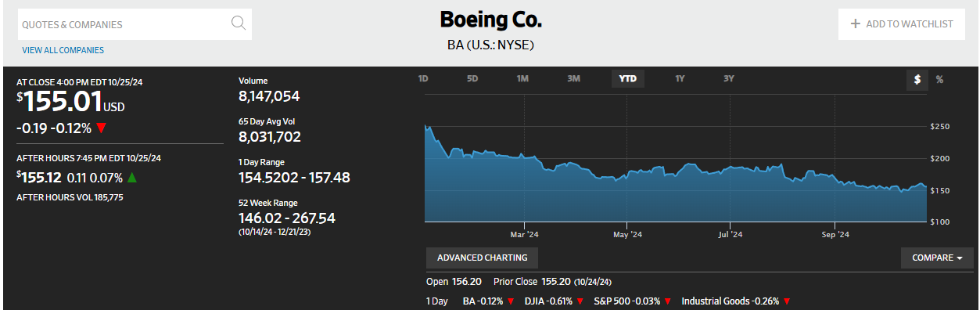Viewport: 980px width, 310px height.
Task: Click the Compare dropdown caret arrow
Action: coord(960,258)
